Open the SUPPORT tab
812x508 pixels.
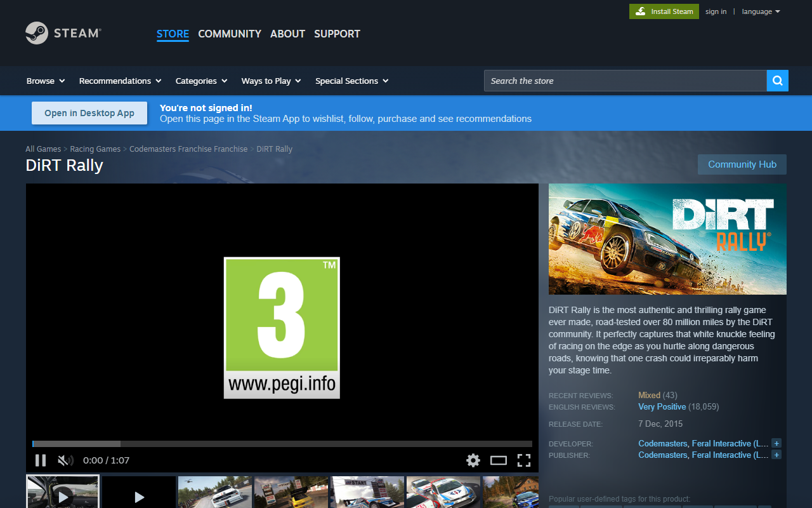pos(337,34)
